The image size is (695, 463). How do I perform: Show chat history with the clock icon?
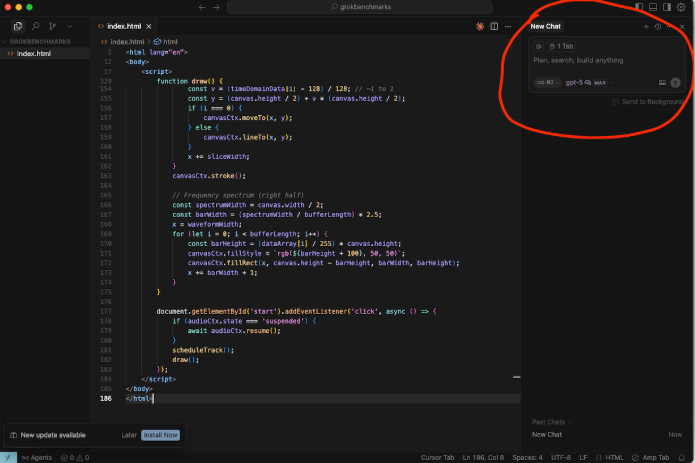[x=658, y=27]
